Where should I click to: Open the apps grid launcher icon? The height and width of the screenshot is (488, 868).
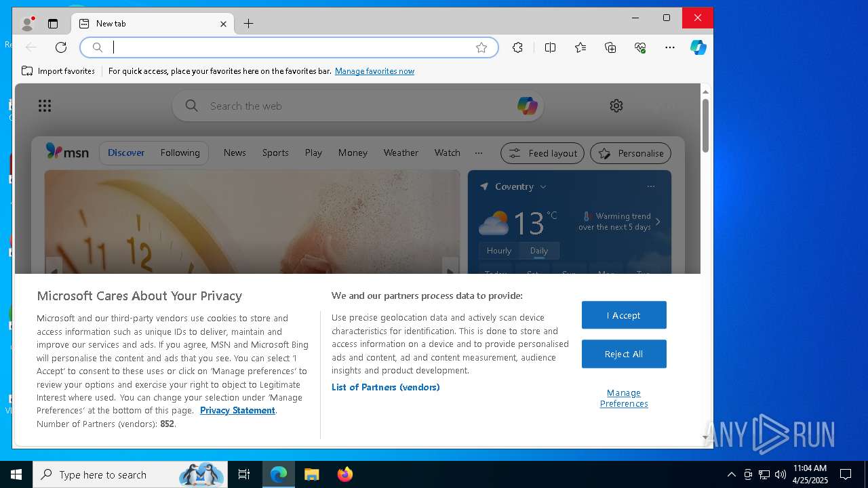[45, 106]
